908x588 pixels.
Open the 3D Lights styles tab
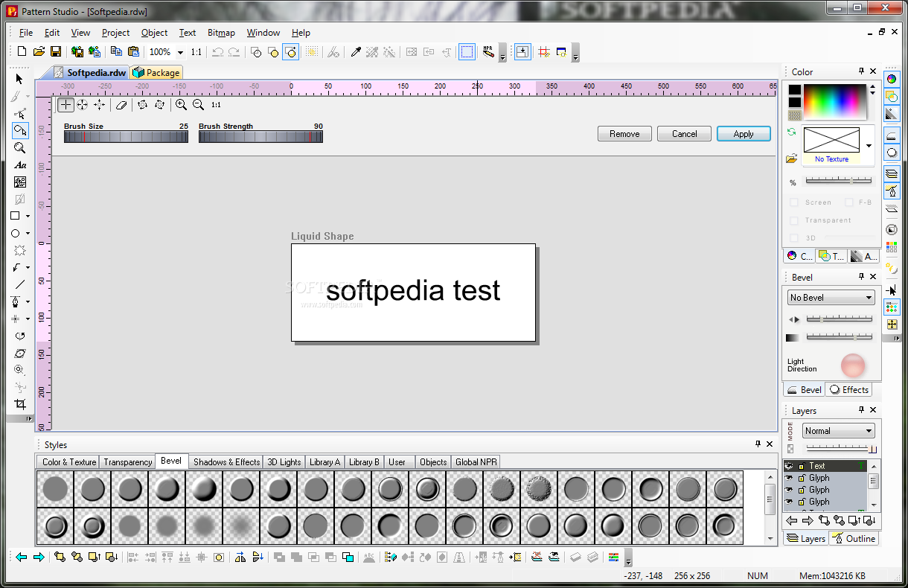click(x=284, y=462)
